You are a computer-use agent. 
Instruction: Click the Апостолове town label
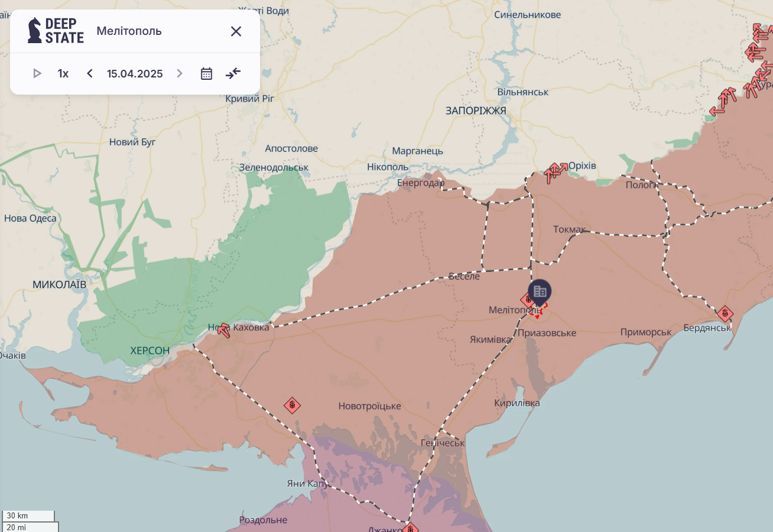(x=291, y=148)
